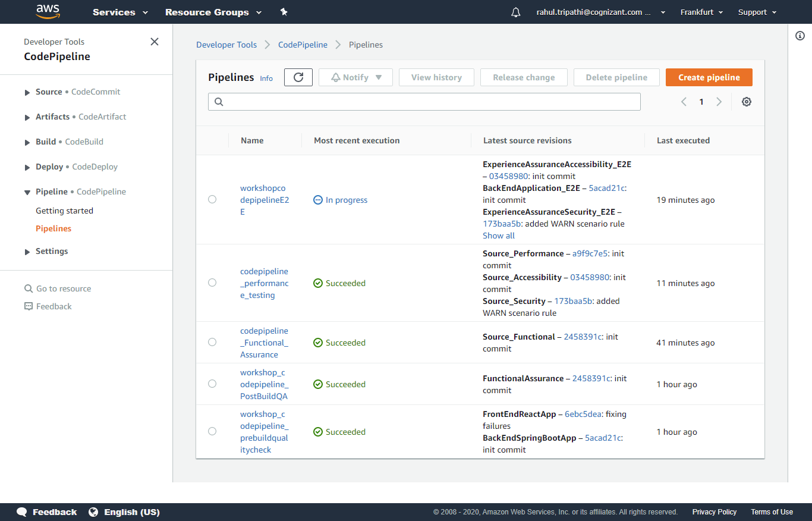
Task: Click the AWS logo home icon
Action: pos(48,11)
